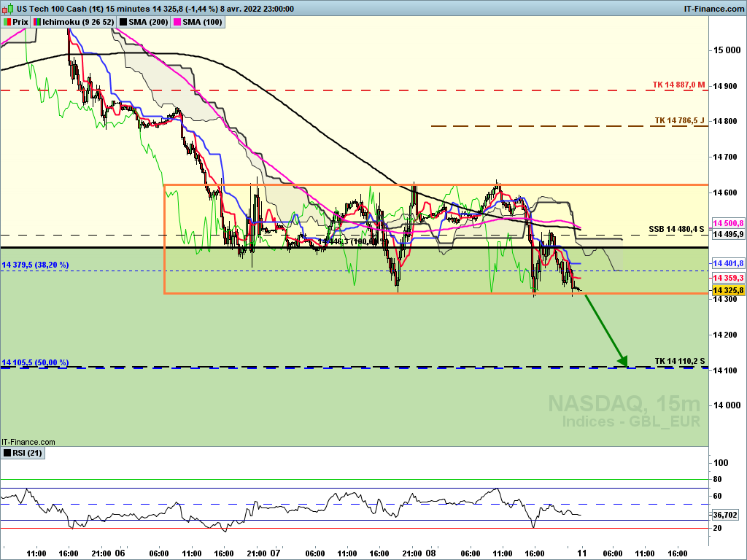Open the SMA (100) indicator settings
Screen dimensions: 747x560
pos(198,22)
